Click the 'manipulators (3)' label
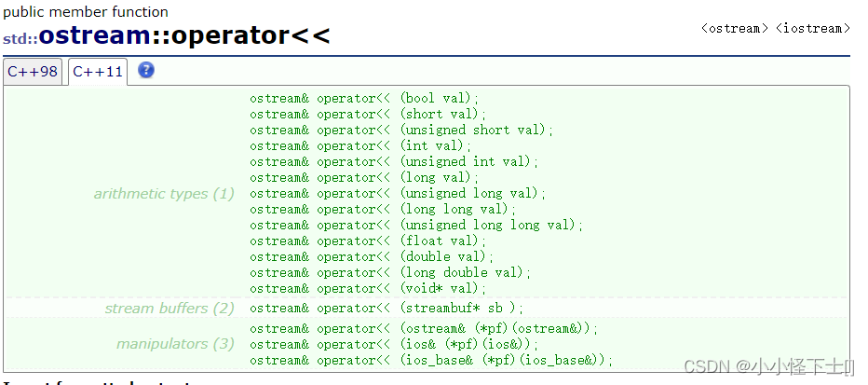The width and height of the screenshot is (868, 385). tap(175, 345)
